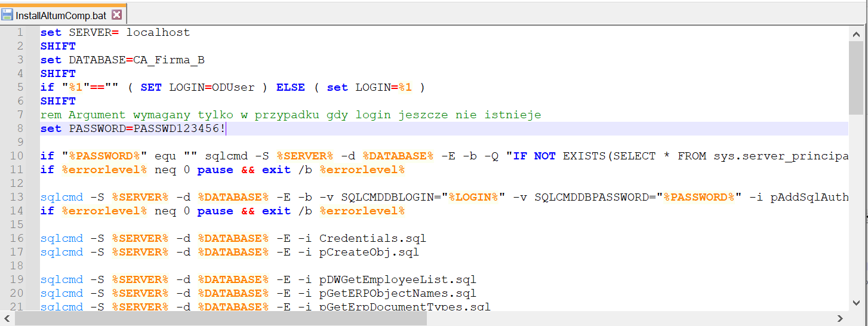The image size is (868, 326).
Task: Click line number 1 in the margin
Action: coord(20,32)
